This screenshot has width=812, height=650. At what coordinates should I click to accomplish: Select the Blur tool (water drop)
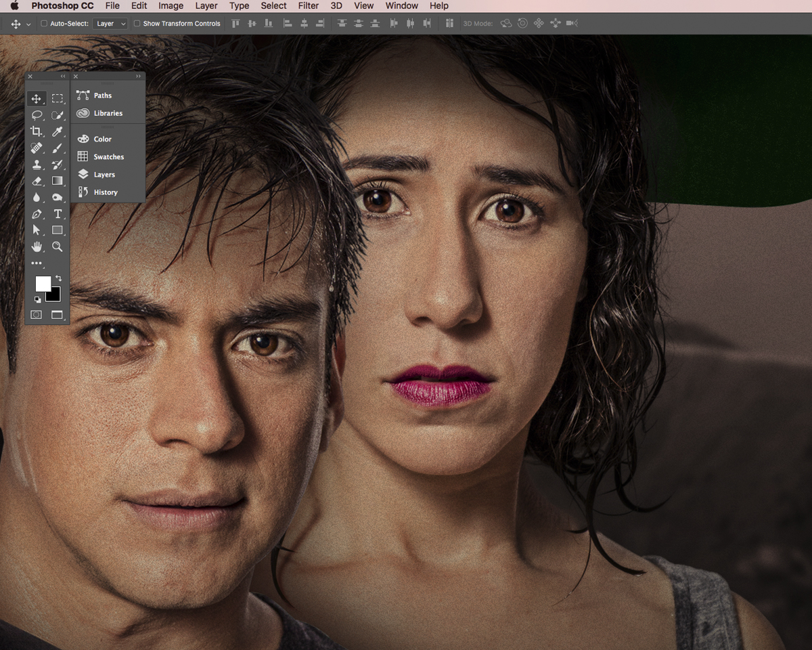(37, 197)
